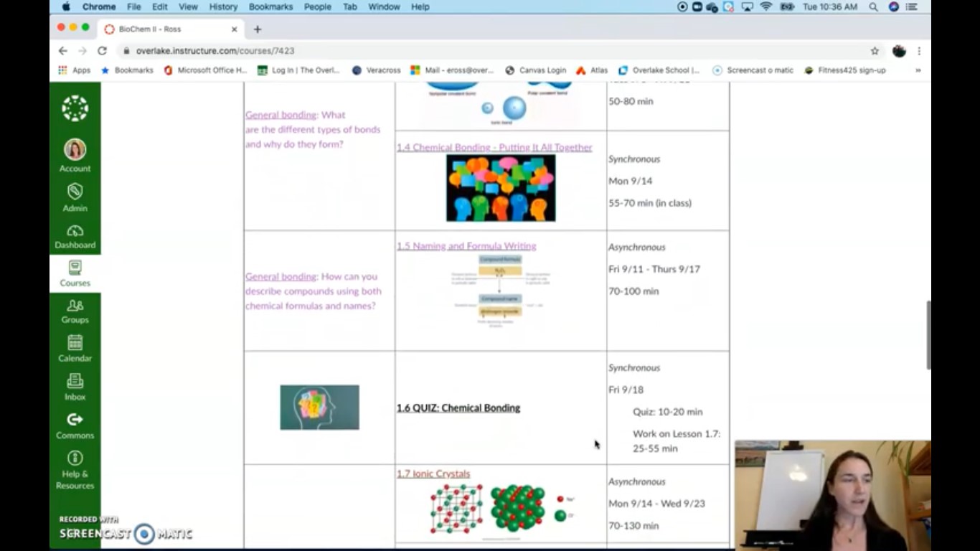
Task: Click the 'Quiz: 10-20 min' text
Action: (667, 412)
